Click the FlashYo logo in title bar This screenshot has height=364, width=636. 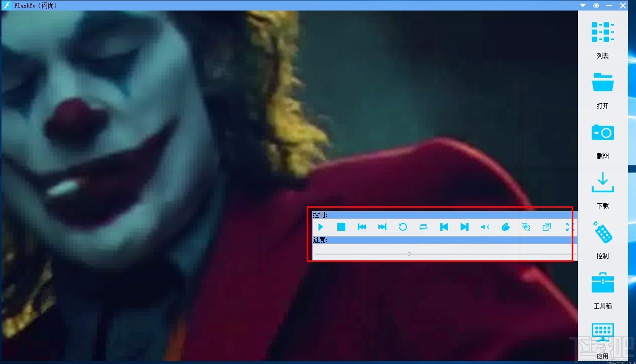coord(7,6)
